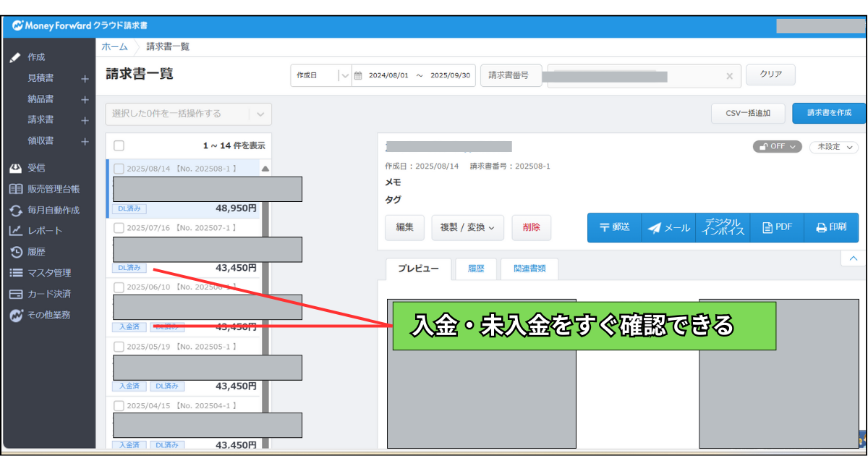
Task: Send invoice by post with 郵送 button
Action: pyautogui.click(x=614, y=227)
